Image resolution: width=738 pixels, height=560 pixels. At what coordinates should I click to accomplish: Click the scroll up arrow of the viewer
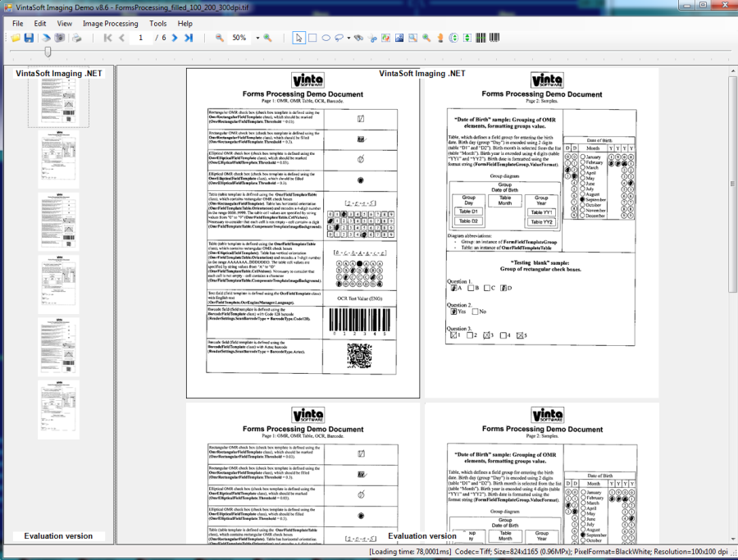click(732, 71)
